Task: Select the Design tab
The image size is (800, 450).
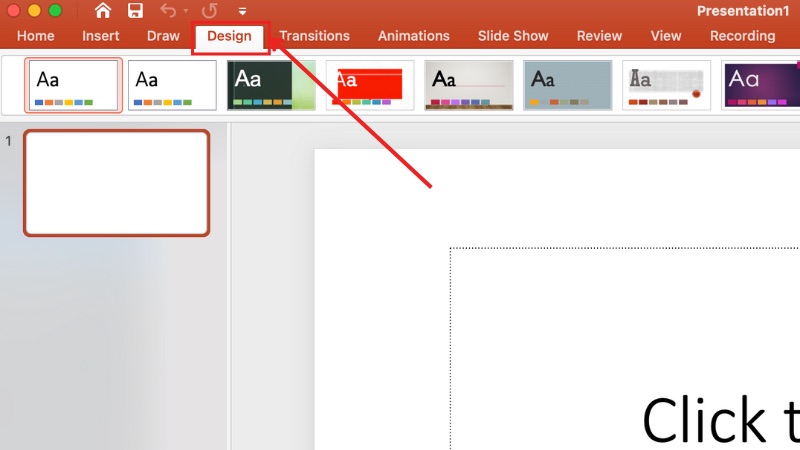Action: click(230, 36)
